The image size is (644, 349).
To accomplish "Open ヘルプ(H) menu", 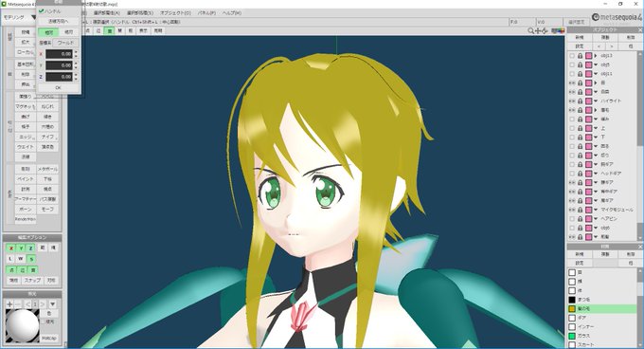I will tap(232, 12).
